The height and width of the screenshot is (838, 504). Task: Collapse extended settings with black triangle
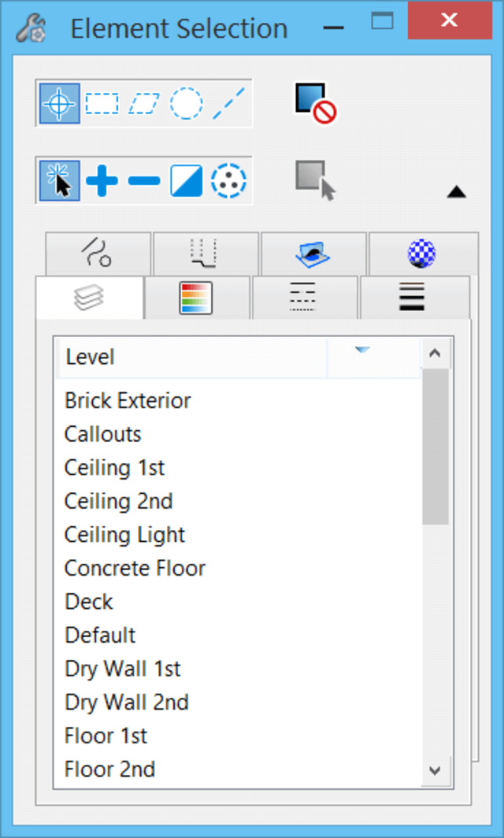coord(456,191)
